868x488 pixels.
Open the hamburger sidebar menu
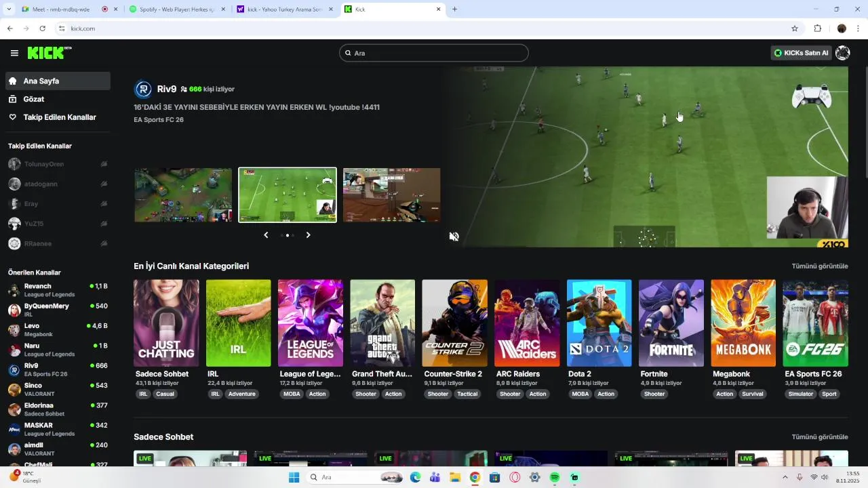14,53
